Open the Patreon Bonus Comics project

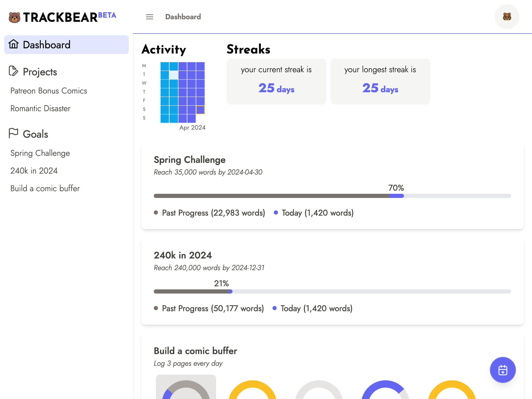(x=49, y=91)
